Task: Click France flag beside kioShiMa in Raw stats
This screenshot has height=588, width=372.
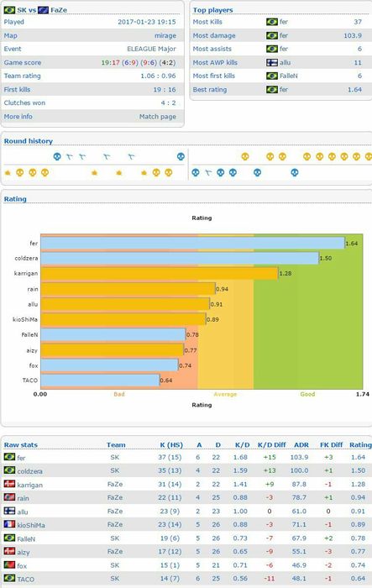Action: [9, 524]
